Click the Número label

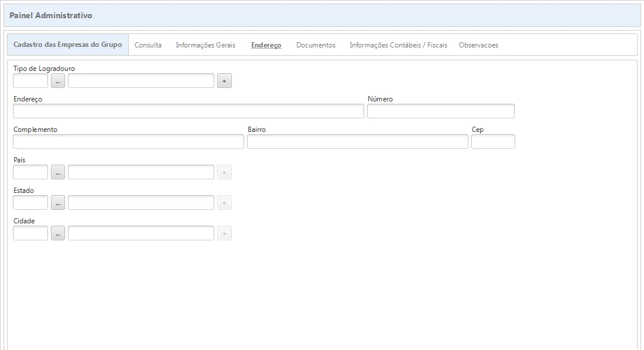tap(381, 99)
